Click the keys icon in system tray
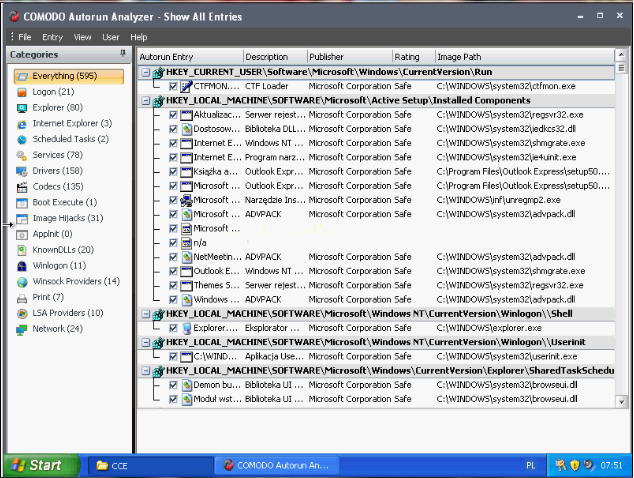 tap(561, 465)
